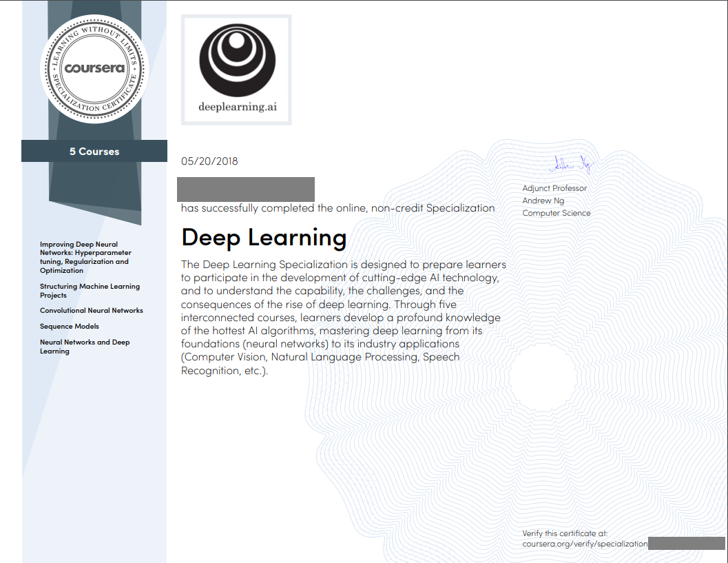Click 'Convolutional Neural Networks' course name
728x563 pixels.
tap(92, 310)
